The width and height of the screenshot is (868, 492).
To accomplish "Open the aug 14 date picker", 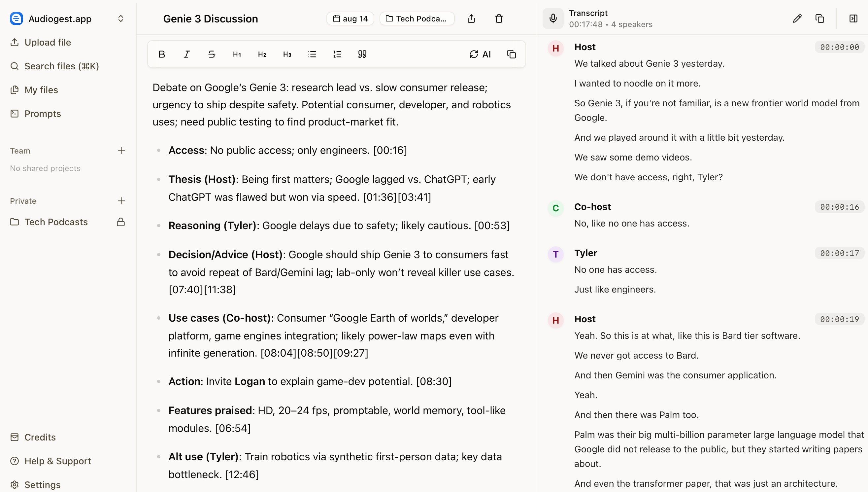I will (350, 18).
